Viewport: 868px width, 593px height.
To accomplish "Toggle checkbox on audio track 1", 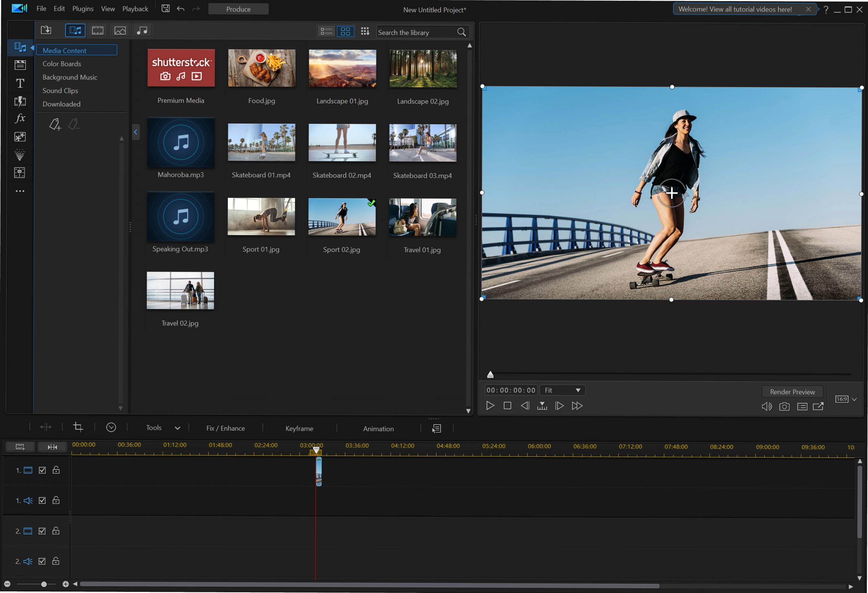I will [x=41, y=500].
